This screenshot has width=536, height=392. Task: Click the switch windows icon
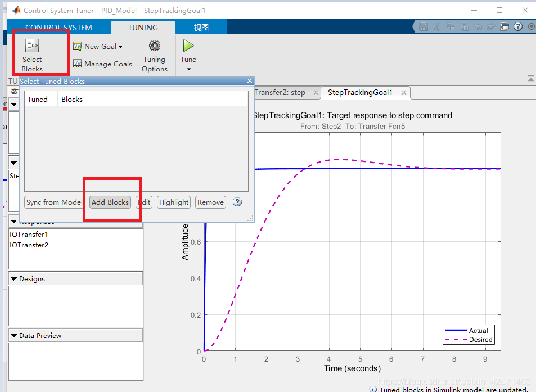coord(505,26)
